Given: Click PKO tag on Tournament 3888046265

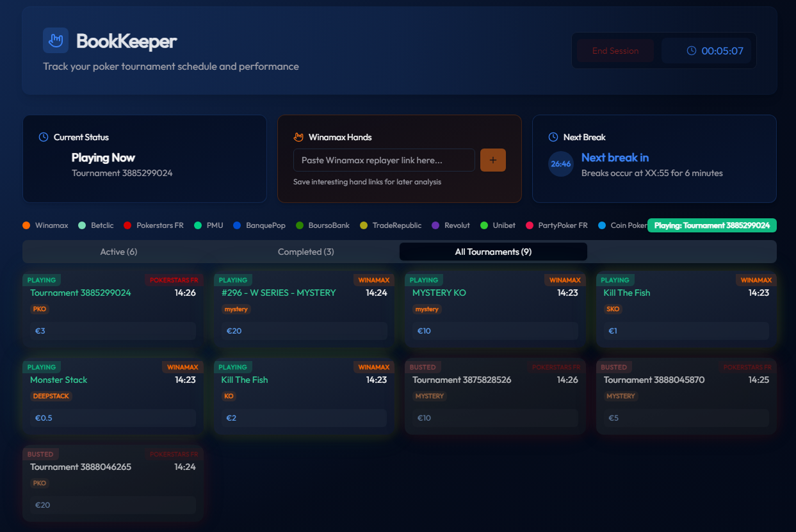Looking at the screenshot, I should point(39,483).
